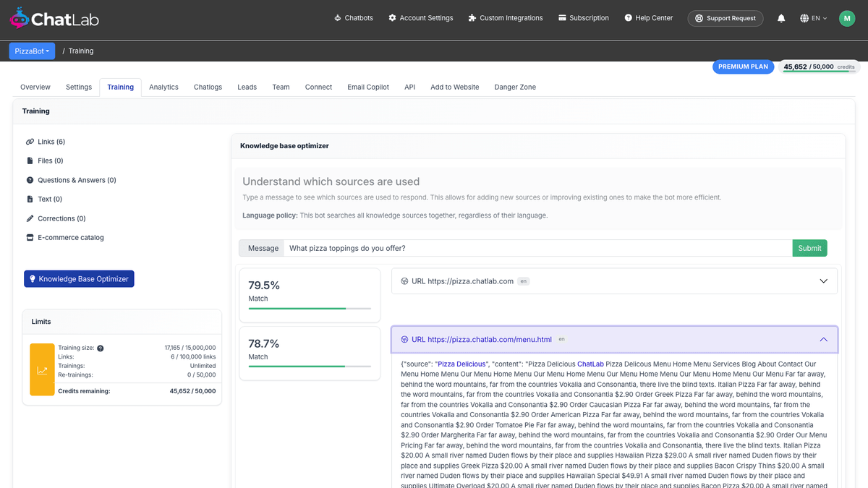
Task: Open the PizzaBot chatbot dropdown
Action: (32, 51)
